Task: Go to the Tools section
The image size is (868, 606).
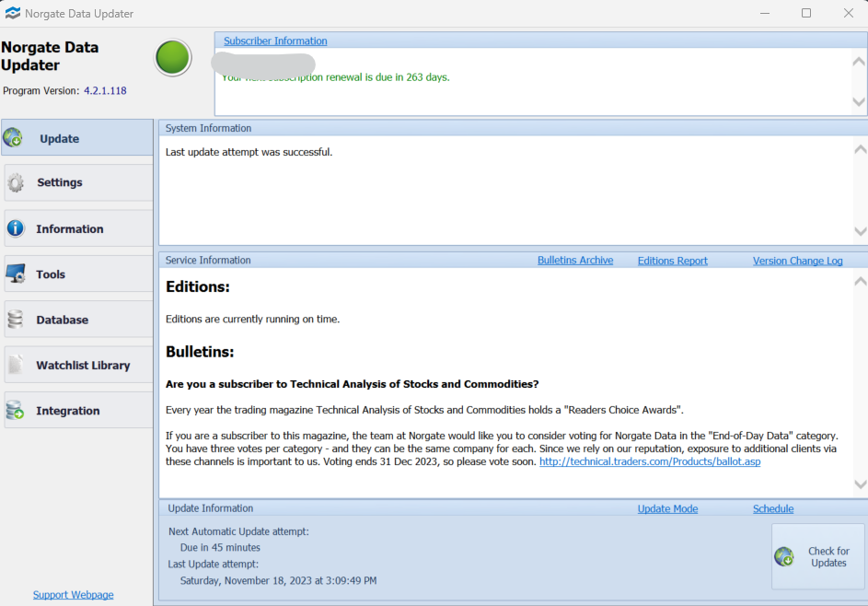Action: 78,274
